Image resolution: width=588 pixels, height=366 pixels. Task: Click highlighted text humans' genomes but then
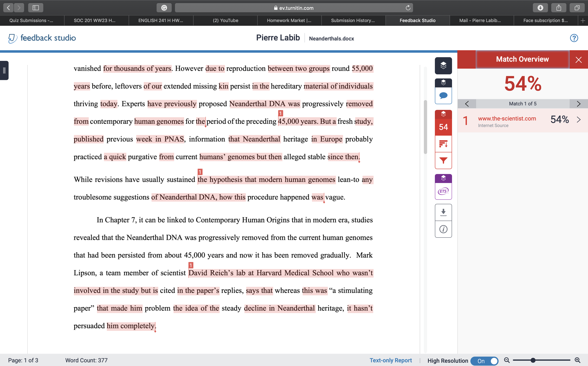pyautogui.click(x=241, y=157)
